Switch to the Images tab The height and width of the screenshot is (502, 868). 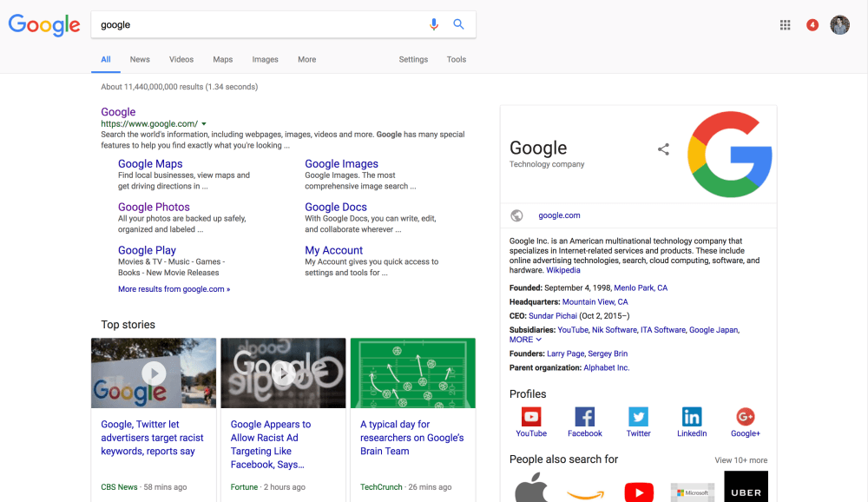pyautogui.click(x=265, y=59)
